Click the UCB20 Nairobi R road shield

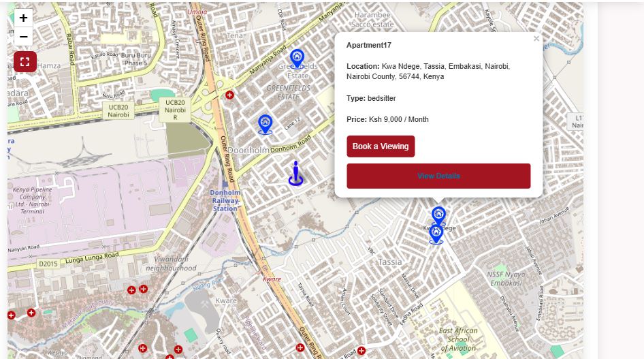[175, 110]
